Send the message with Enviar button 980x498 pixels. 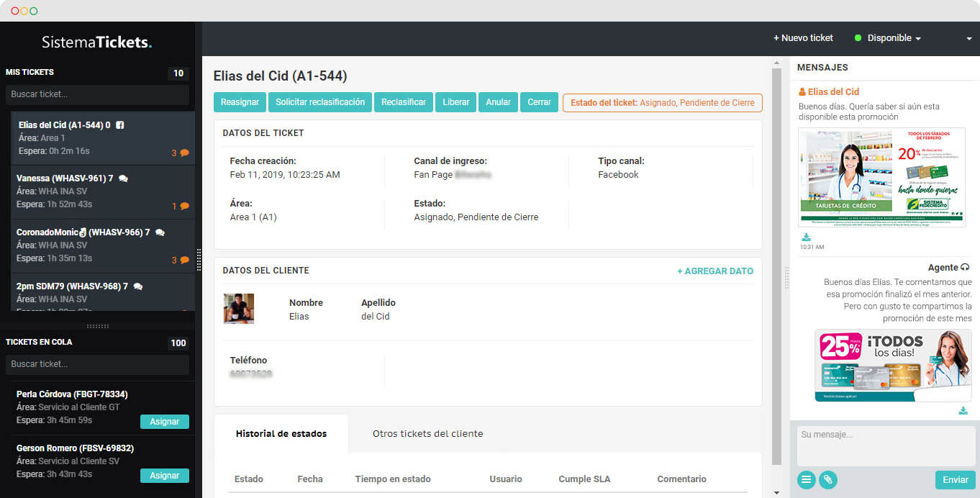click(x=956, y=480)
